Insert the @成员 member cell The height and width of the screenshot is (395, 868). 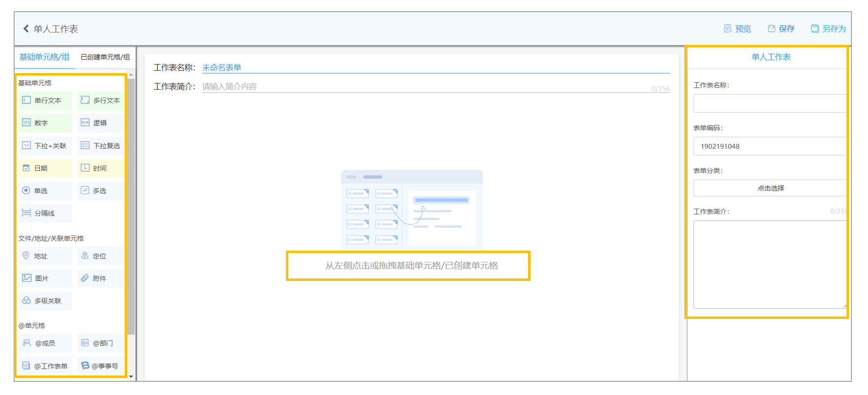pos(45,343)
